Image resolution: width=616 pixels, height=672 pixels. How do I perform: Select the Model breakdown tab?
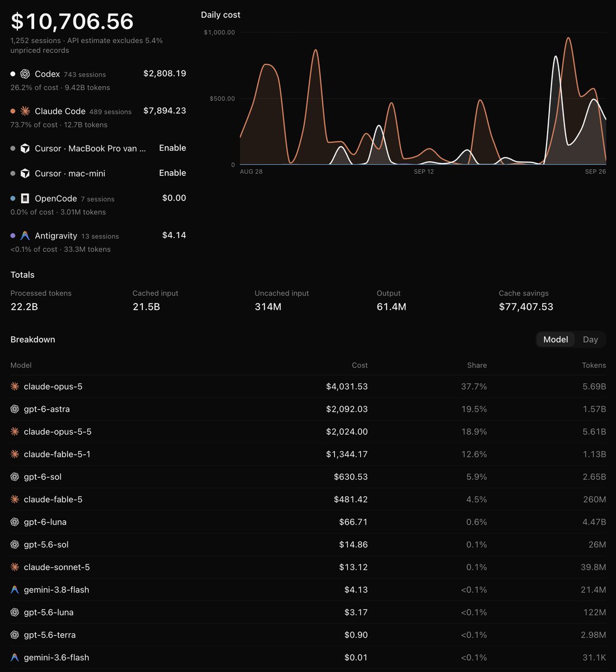coord(556,339)
